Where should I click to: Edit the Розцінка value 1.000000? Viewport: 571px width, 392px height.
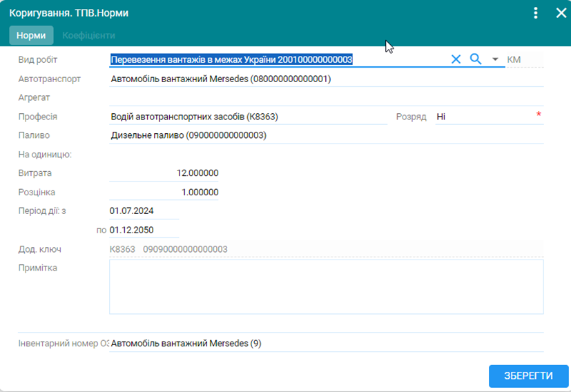click(164, 193)
